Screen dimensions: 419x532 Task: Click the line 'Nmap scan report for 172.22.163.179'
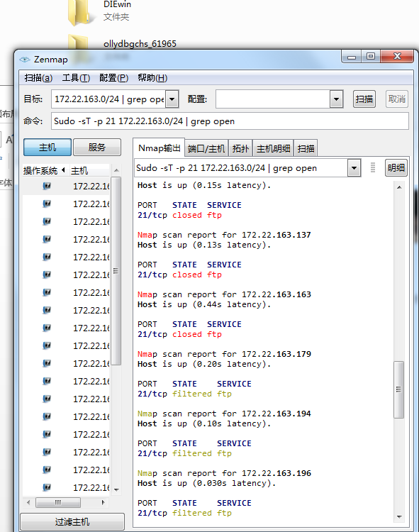point(224,354)
